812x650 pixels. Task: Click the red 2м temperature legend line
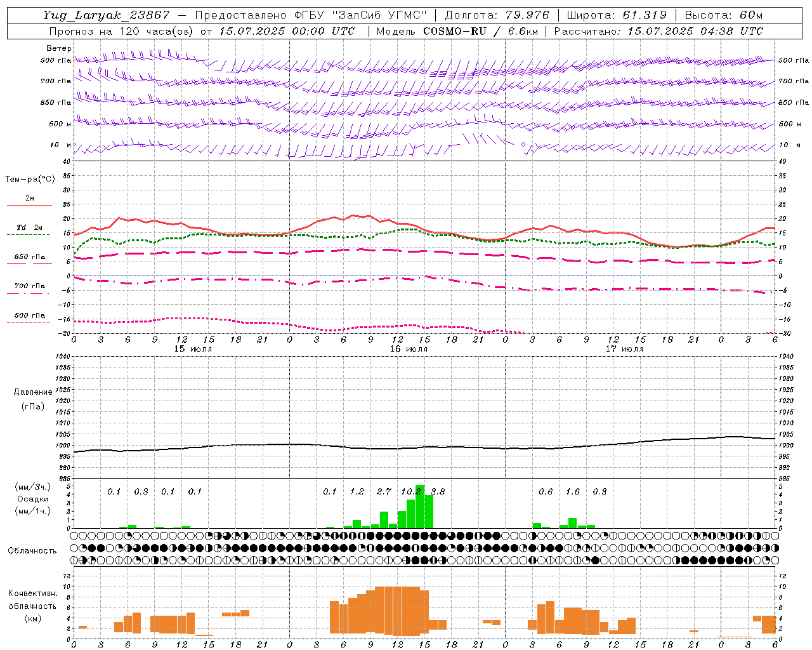[29, 205]
